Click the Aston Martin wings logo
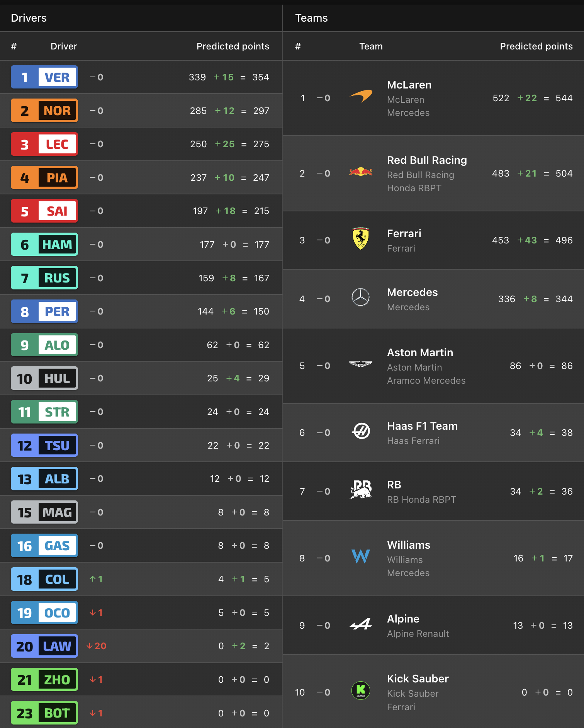584x728 pixels. [x=361, y=364]
